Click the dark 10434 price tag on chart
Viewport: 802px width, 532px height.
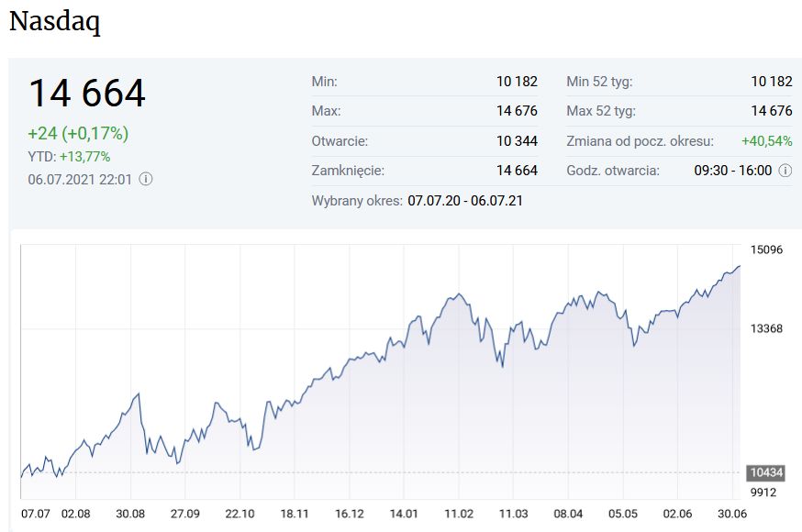765,471
